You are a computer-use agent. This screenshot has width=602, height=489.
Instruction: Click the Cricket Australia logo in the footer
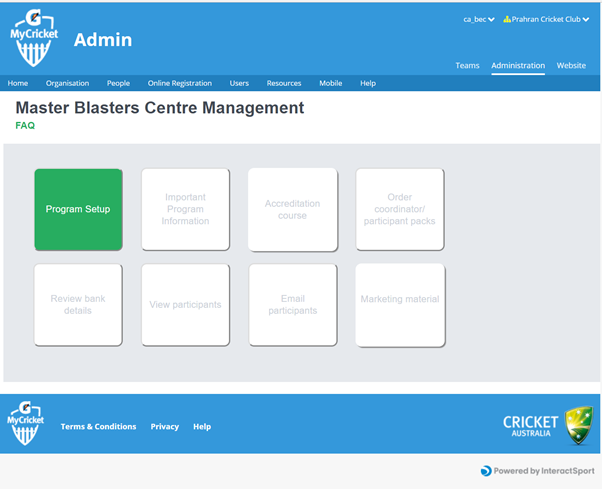tap(548, 425)
